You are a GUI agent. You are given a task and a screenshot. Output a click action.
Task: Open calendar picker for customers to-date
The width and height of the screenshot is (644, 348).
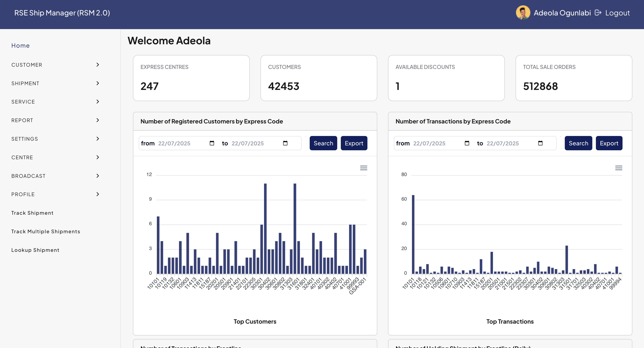coord(285,143)
